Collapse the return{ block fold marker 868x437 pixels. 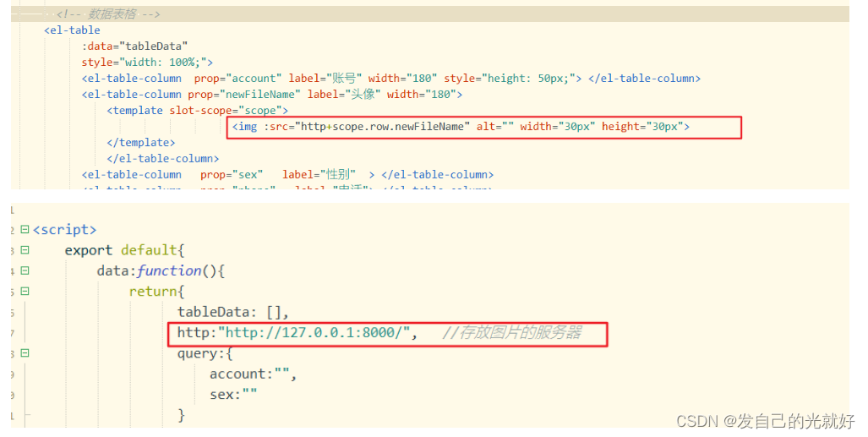pos(25,292)
